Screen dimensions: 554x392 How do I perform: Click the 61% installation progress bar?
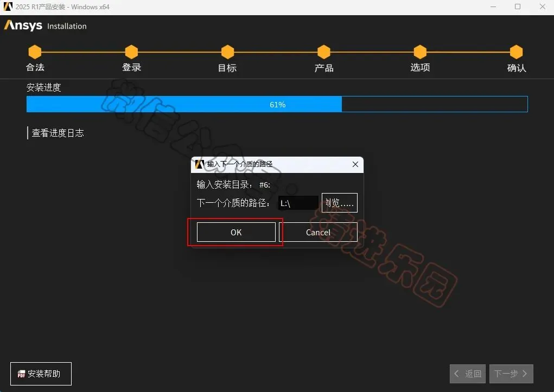coord(277,104)
